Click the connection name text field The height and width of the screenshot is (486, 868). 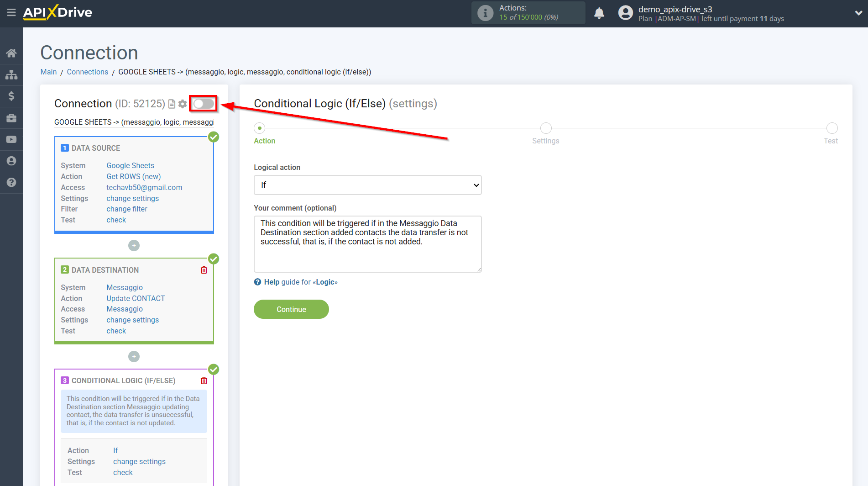tap(134, 122)
